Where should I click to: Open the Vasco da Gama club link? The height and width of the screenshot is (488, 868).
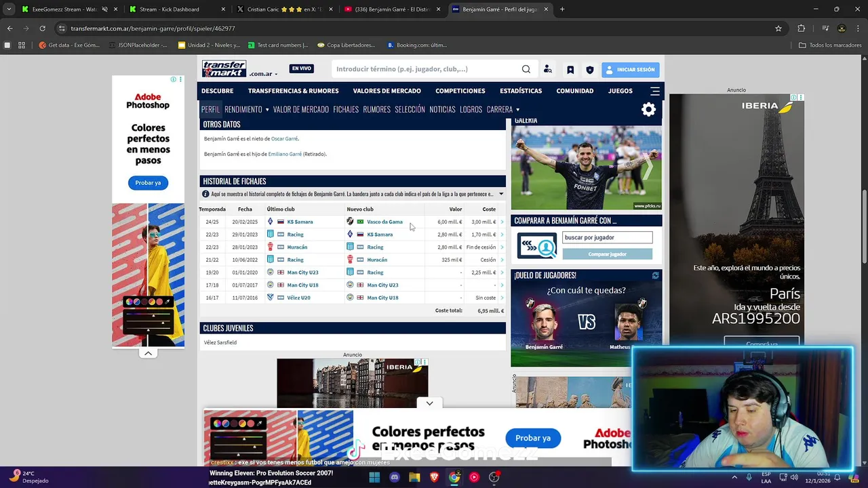[x=384, y=222]
